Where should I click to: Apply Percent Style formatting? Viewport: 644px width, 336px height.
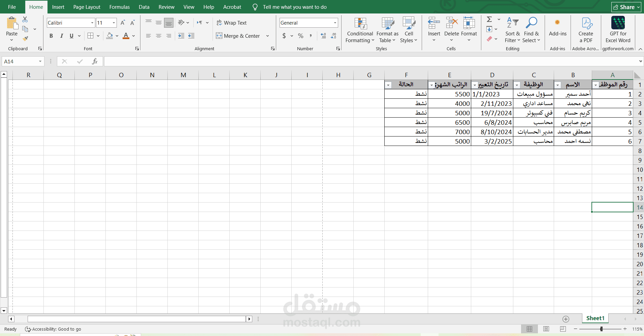pos(301,36)
